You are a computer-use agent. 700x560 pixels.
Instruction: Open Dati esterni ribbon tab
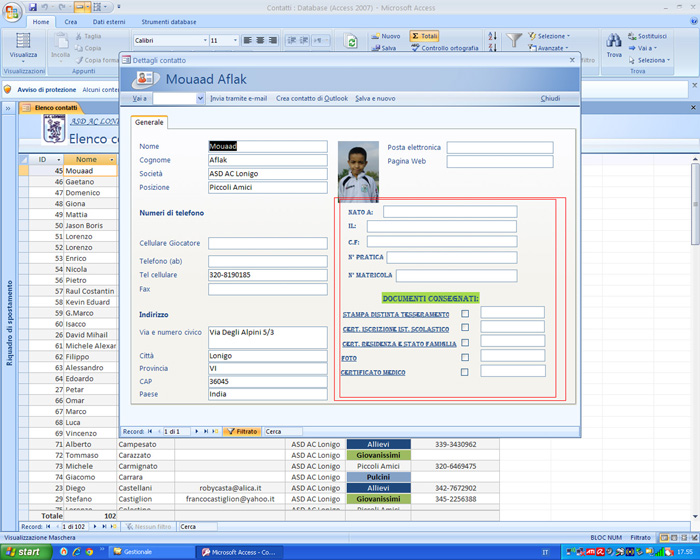pos(109,21)
